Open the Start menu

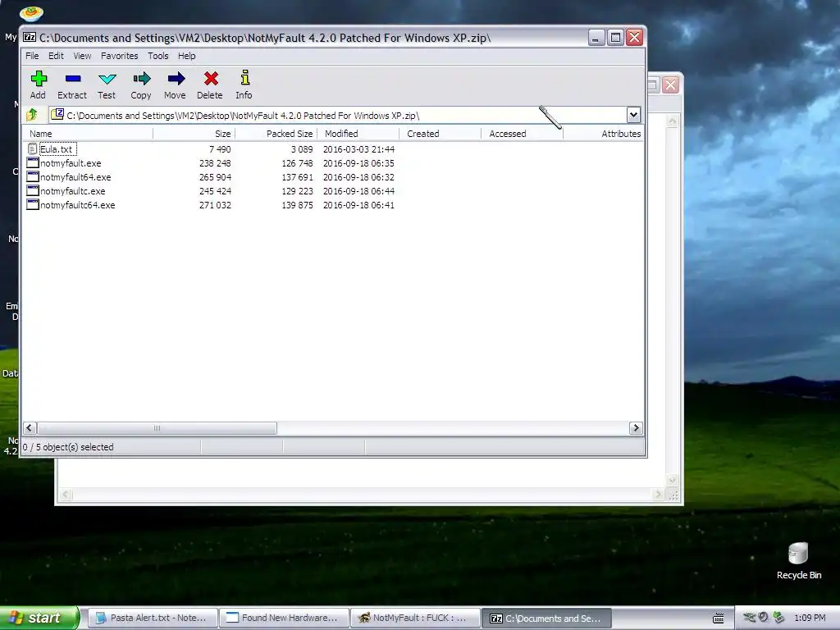coord(39,618)
